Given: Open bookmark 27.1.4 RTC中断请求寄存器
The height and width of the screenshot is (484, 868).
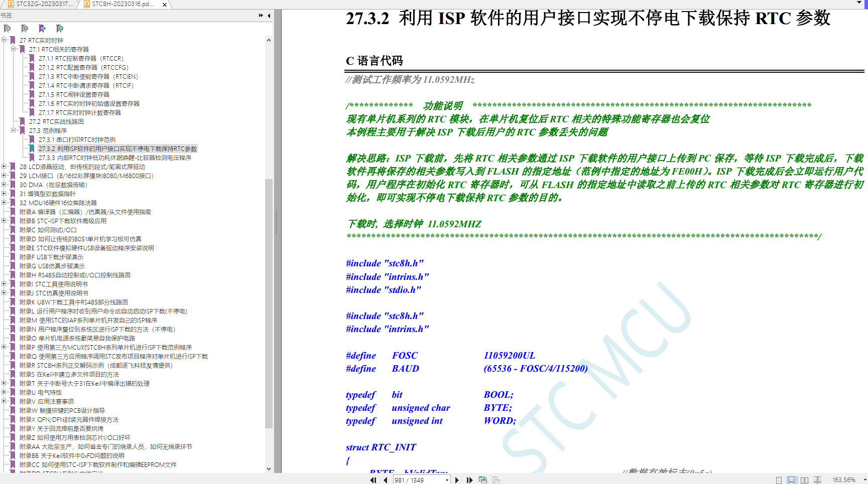Looking at the screenshot, I should (86, 85).
